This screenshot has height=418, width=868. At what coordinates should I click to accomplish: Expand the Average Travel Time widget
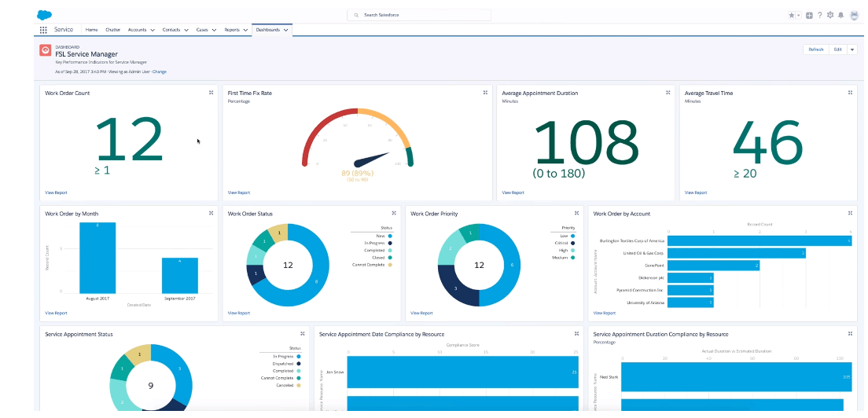click(x=850, y=93)
